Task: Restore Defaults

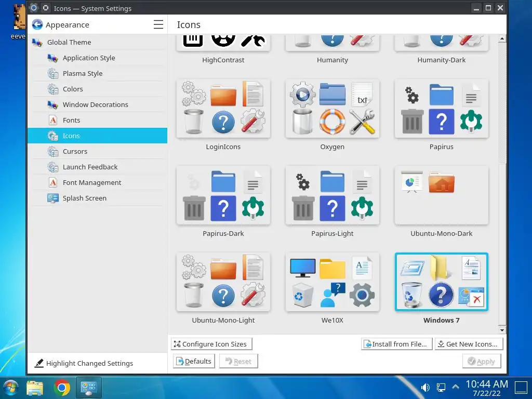Action: tap(194, 362)
